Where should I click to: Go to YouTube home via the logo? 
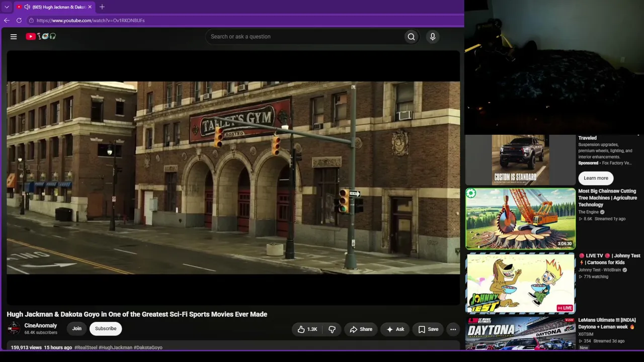click(41, 36)
